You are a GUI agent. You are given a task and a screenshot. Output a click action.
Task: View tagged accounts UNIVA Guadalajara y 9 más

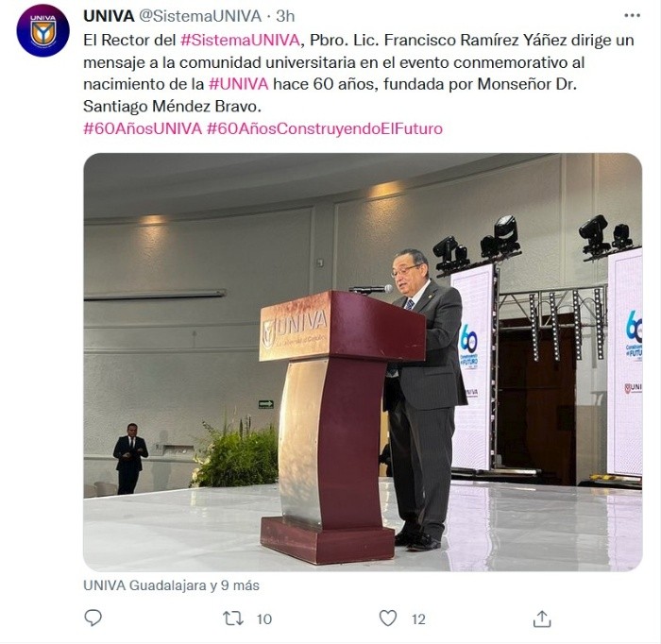coord(171,585)
